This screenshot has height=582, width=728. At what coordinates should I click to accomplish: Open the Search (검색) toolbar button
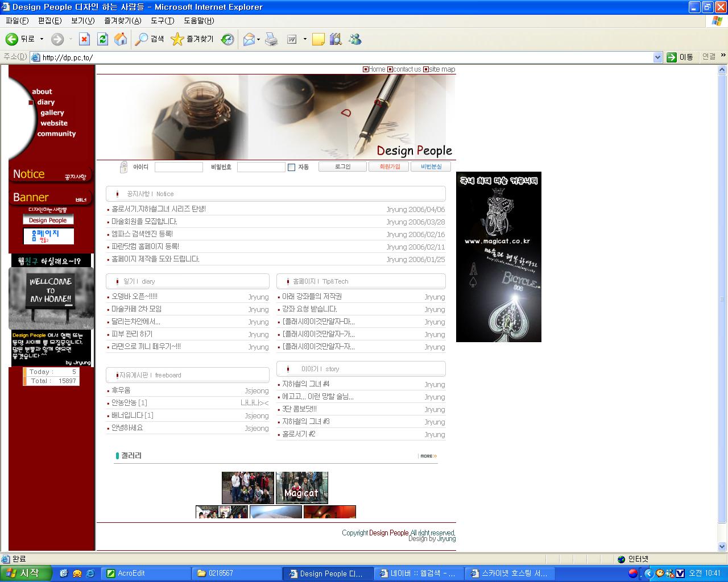[x=150, y=39]
